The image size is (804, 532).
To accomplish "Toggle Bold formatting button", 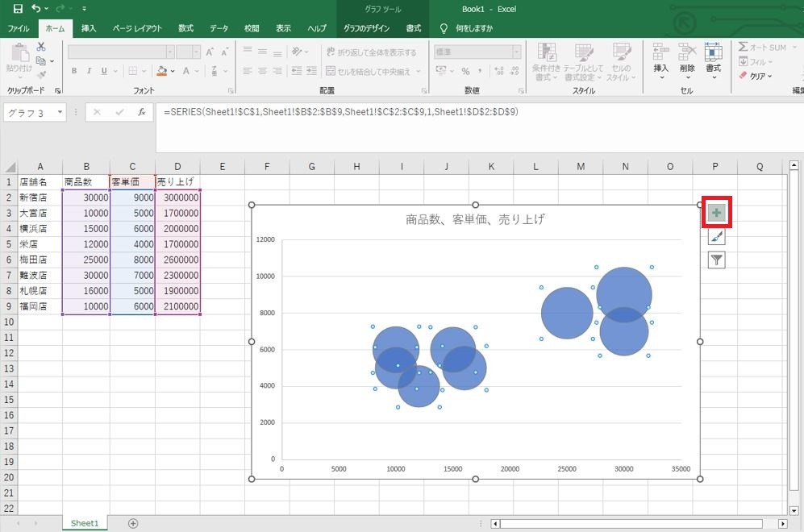I will coord(74,71).
